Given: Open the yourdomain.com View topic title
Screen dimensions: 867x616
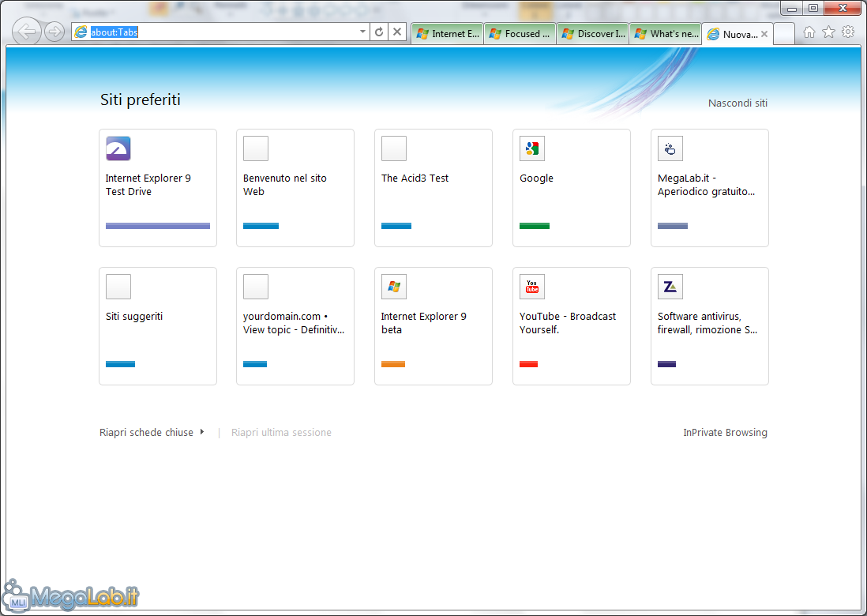Looking at the screenshot, I should (294, 323).
